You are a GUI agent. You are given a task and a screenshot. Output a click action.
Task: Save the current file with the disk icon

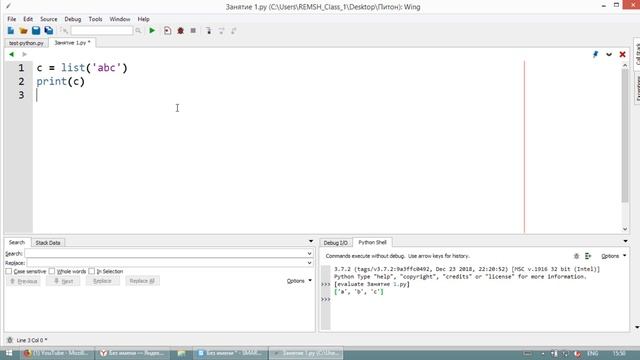tap(36, 31)
